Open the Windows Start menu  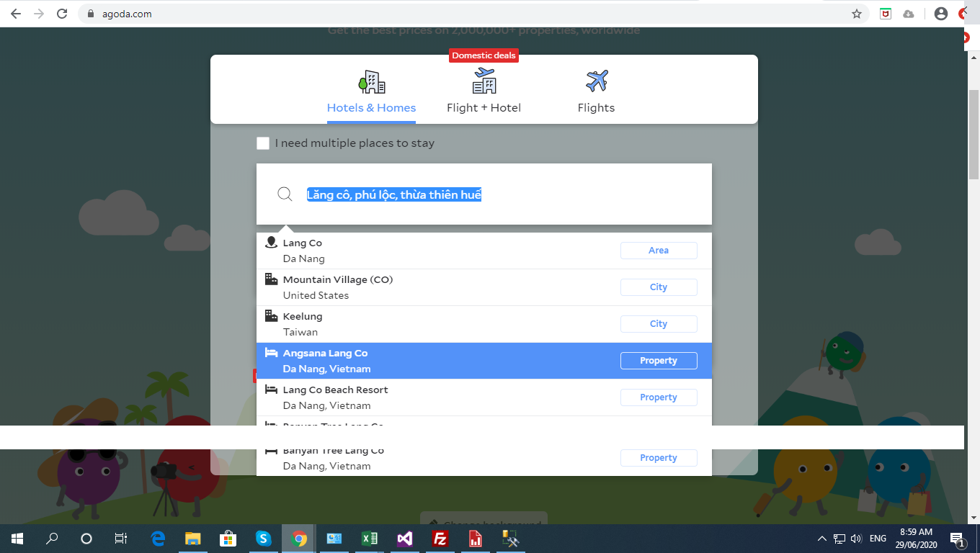(17, 539)
